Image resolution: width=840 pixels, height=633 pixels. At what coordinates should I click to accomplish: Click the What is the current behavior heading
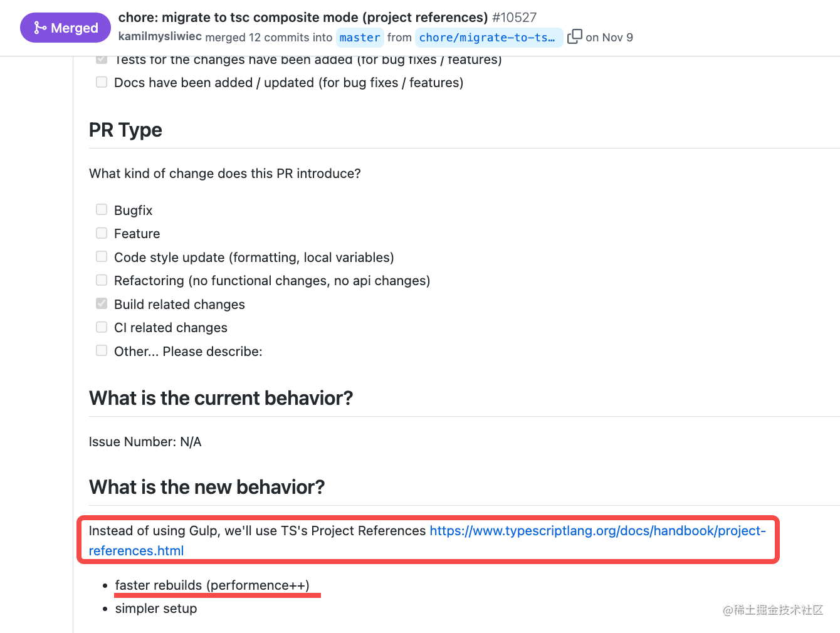pyautogui.click(x=221, y=398)
